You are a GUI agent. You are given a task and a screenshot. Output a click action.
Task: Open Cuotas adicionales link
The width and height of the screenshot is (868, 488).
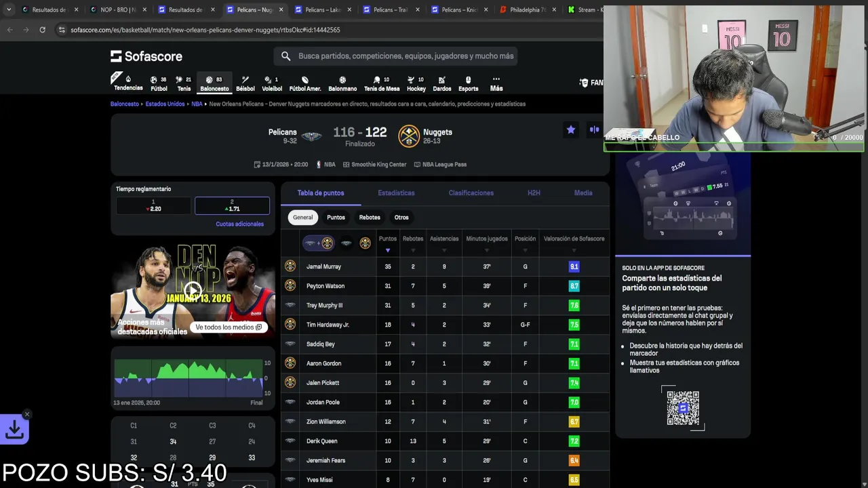click(x=239, y=224)
